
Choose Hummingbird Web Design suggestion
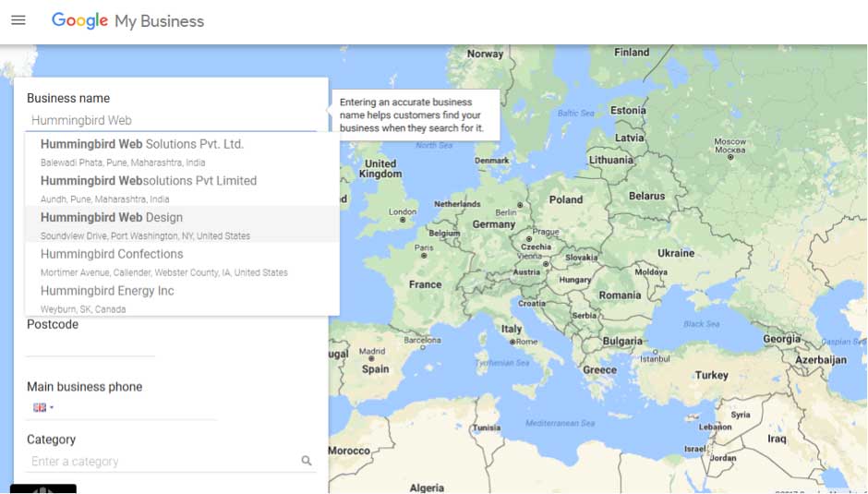tap(182, 224)
